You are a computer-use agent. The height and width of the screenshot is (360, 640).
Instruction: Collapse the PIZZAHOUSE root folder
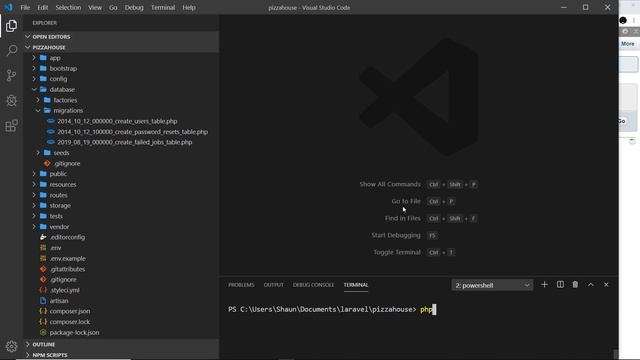click(x=121, y=47)
